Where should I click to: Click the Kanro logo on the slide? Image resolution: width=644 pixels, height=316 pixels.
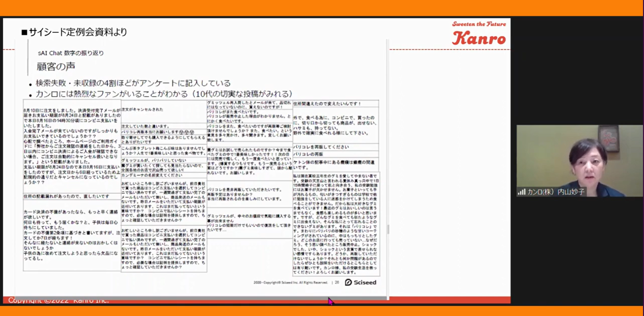[x=479, y=38]
